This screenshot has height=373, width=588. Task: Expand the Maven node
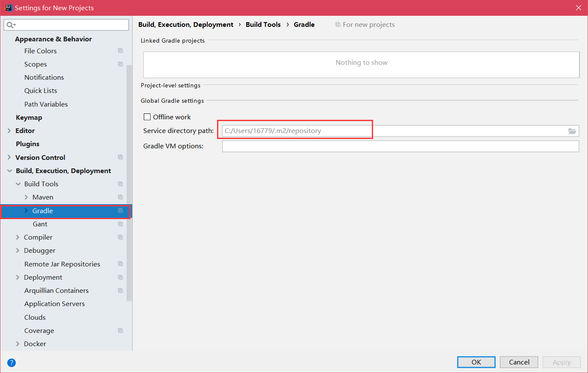click(26, 197)
